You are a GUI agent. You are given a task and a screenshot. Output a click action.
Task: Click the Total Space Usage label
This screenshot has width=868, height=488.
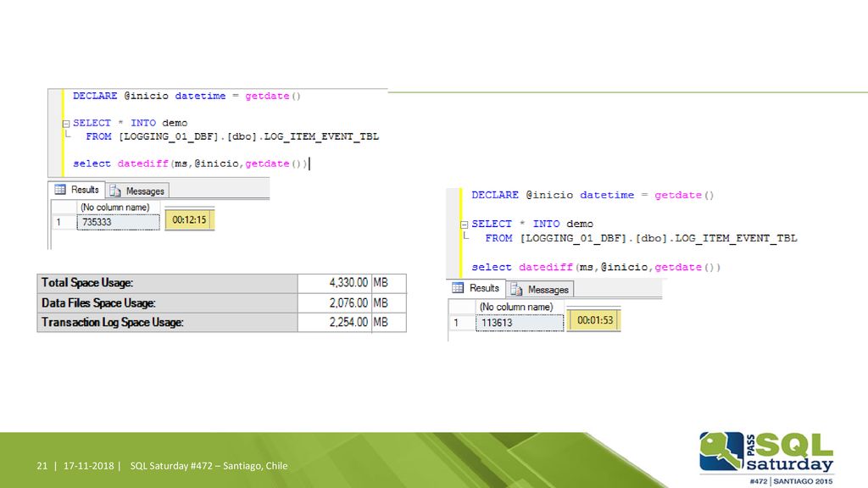(87, 283)
